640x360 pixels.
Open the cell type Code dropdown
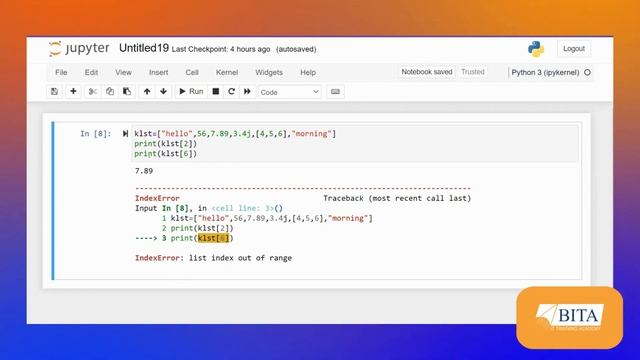[289, 92]
